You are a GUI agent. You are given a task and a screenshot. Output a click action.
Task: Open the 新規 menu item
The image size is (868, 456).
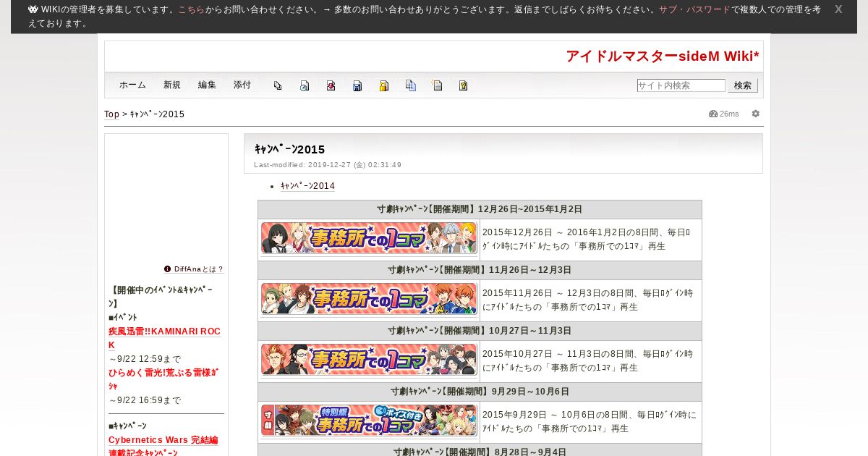pyautogui.click(x=172, y=85)
